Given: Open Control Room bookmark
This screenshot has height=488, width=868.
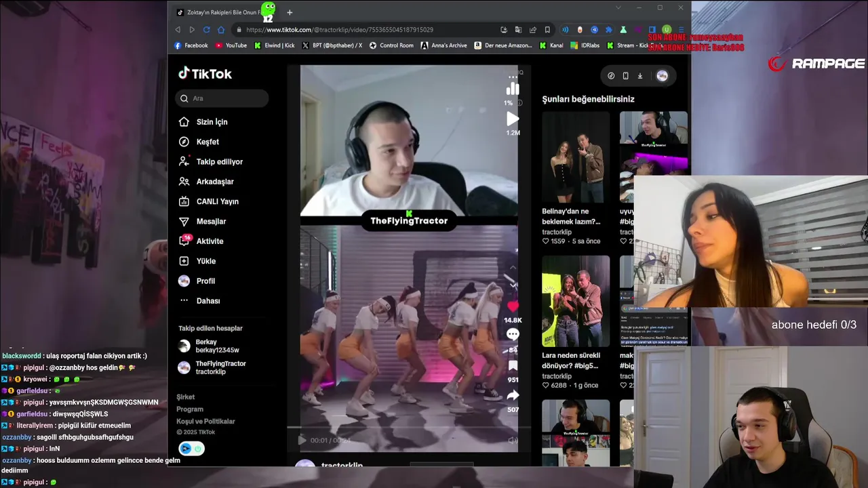Looking at the screenshot, I should 391,45.
